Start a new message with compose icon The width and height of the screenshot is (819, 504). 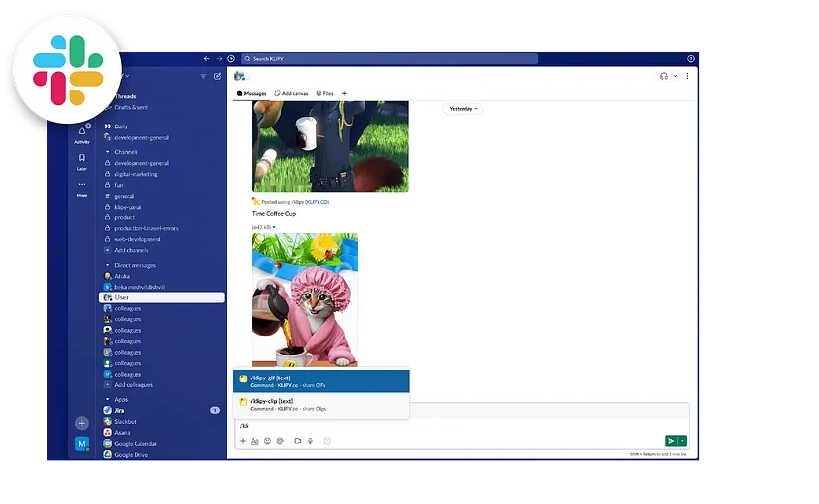click(218, 76)
